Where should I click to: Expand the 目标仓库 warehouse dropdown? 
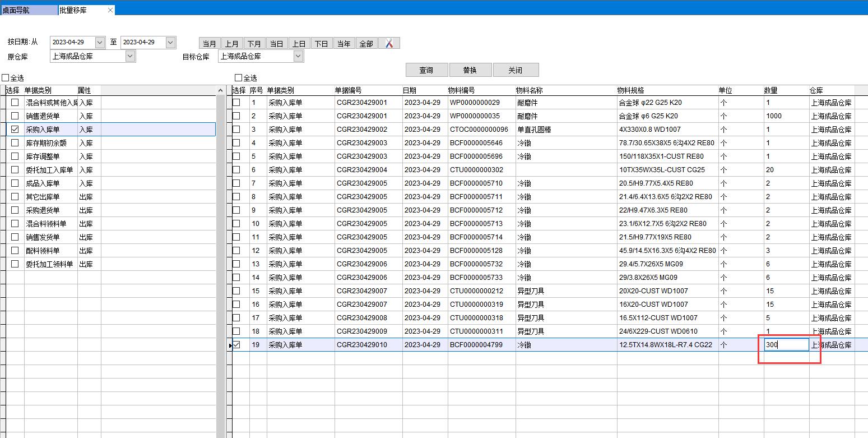point(298,56)
